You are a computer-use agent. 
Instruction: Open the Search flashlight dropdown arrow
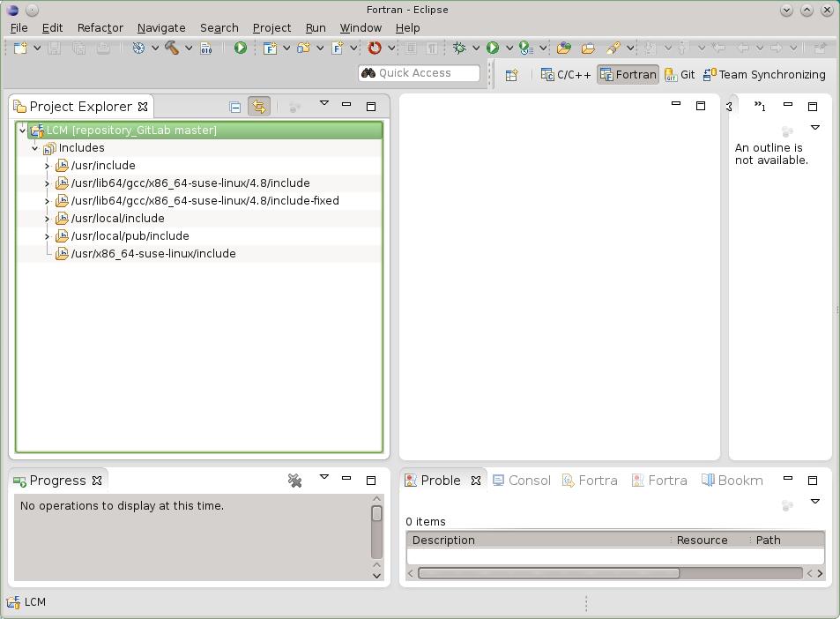[x=630, y=48]
